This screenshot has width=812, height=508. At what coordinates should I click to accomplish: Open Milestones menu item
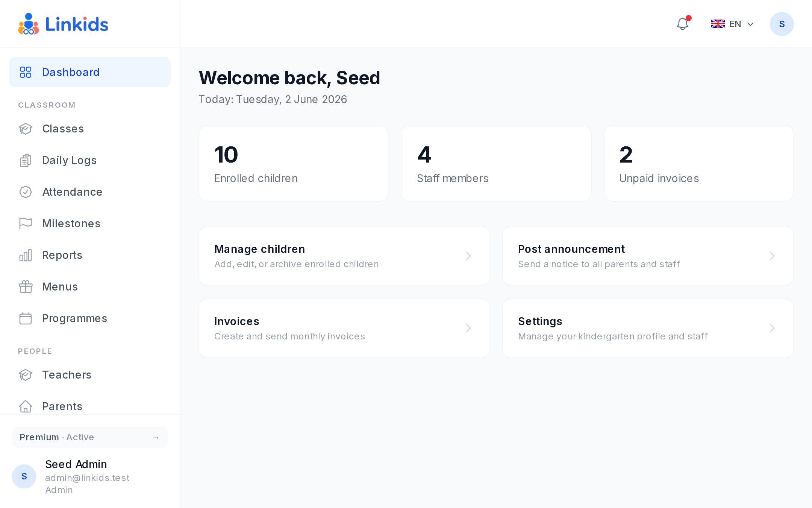click(x=90, y=224)
